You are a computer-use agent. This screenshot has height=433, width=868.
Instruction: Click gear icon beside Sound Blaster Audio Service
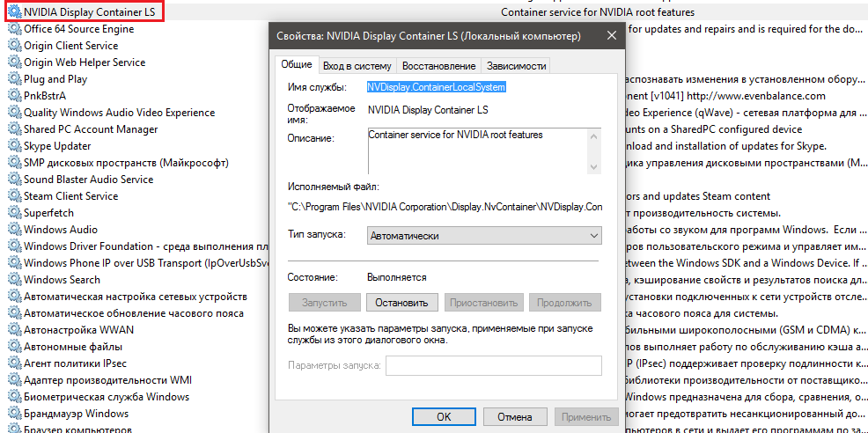tap(14, 180)
